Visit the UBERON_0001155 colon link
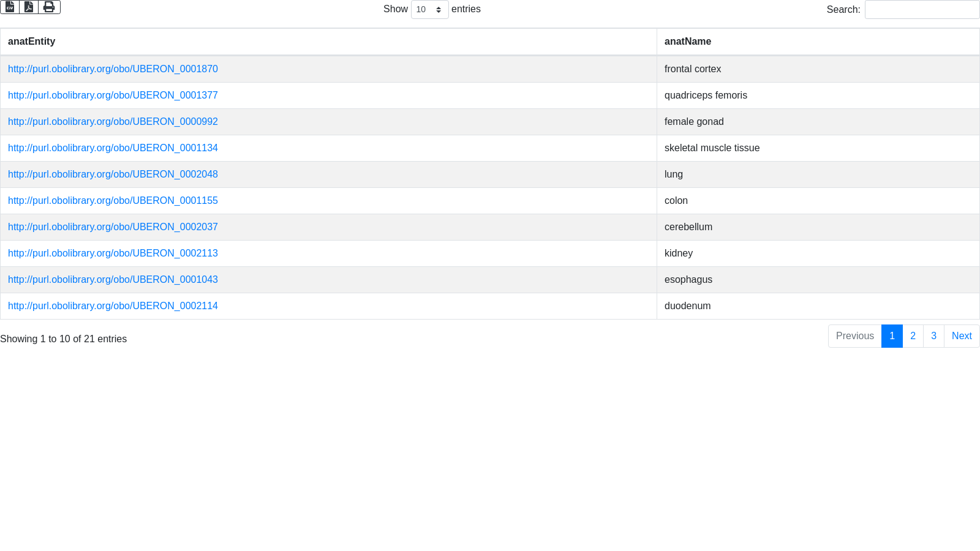 click(x=113, y=201)
